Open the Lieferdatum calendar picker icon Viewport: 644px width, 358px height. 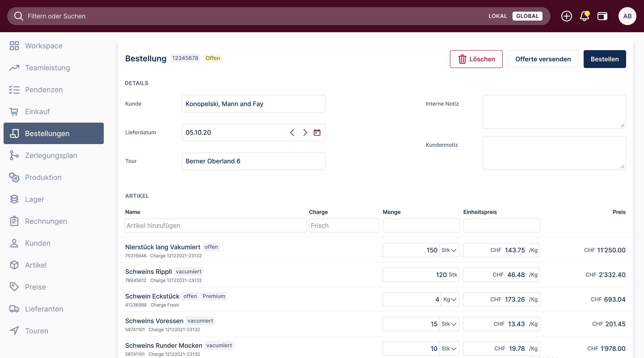tap(317, 132)
